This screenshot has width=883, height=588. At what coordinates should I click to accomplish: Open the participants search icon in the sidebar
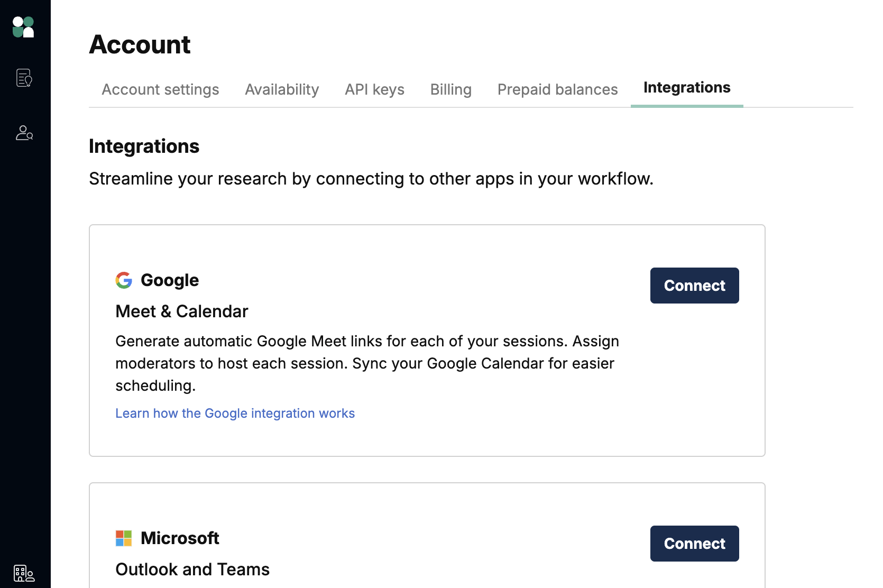[x=24, y=133]
